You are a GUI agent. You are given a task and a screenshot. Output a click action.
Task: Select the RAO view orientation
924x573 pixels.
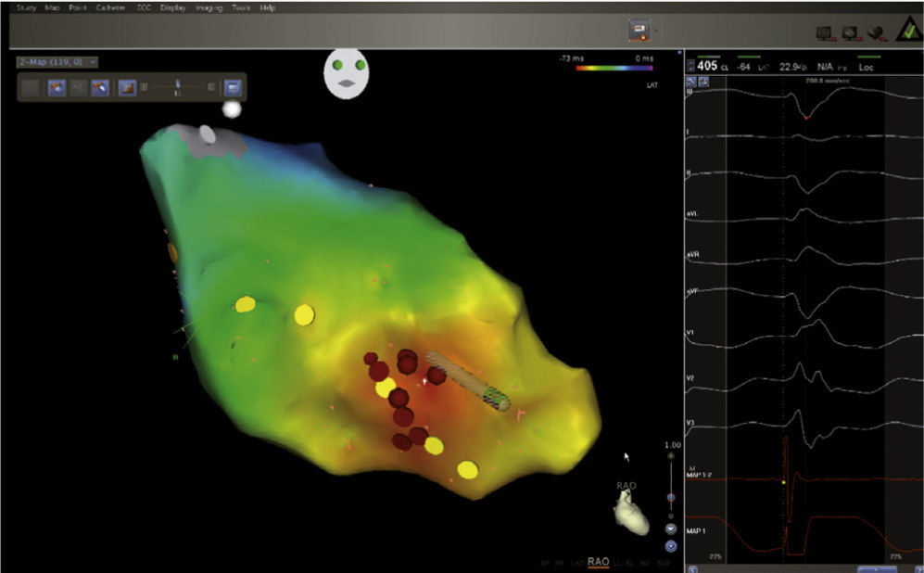pos(598,562)
